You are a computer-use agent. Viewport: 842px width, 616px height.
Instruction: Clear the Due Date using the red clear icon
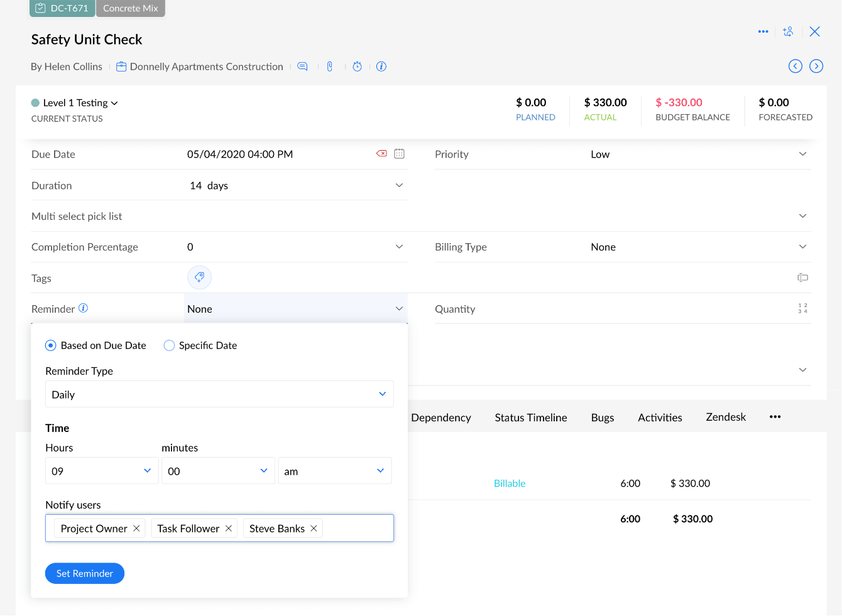click(381, 153)
